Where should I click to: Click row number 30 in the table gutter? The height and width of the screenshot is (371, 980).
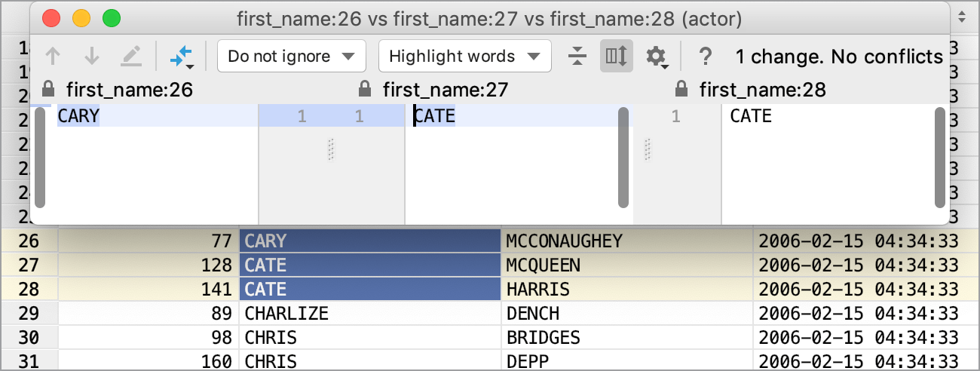pos(29,337)
